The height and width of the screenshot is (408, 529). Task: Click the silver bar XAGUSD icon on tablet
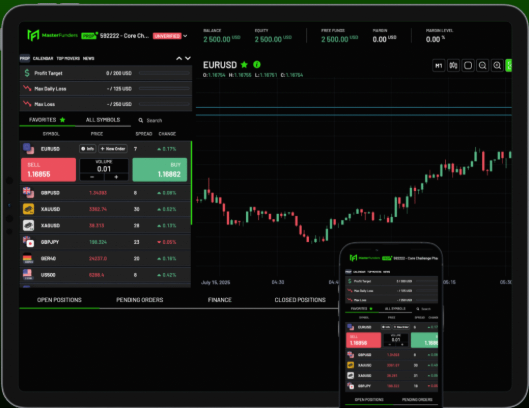coord(28,225)
